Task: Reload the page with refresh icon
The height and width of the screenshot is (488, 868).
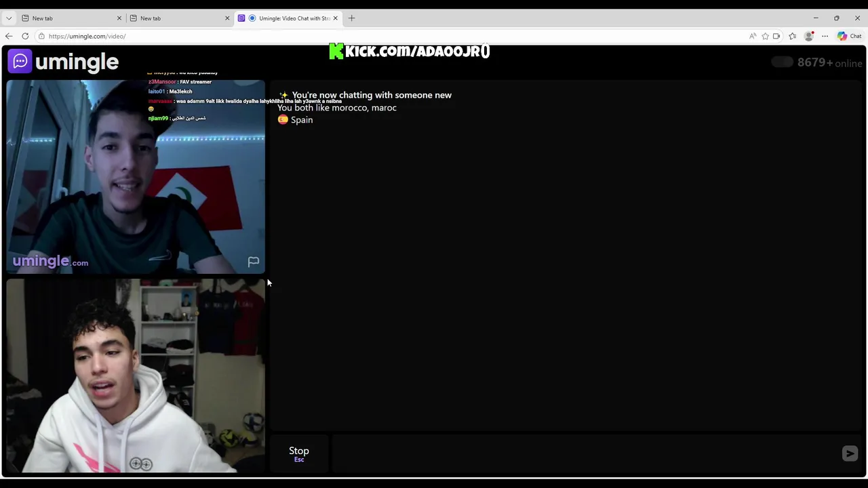Action: point(25,36)
